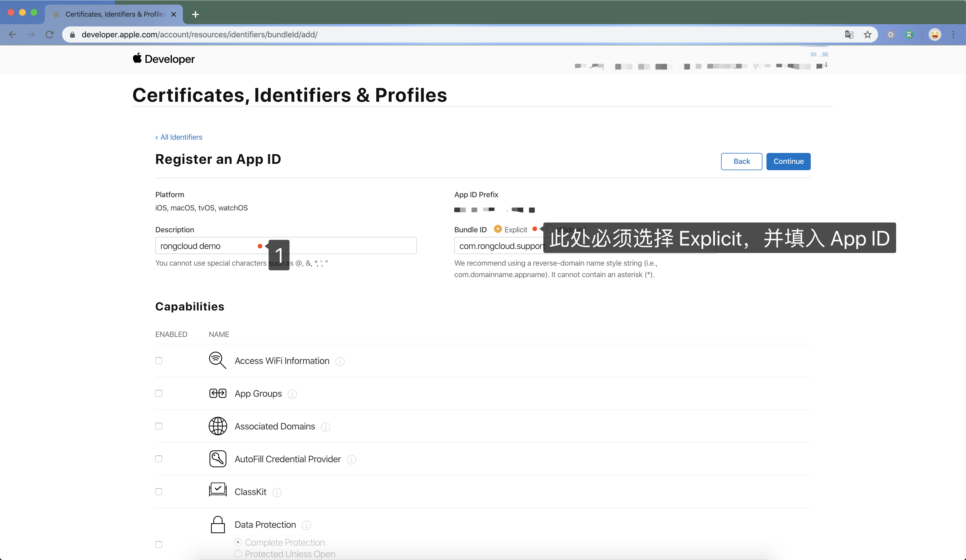Bookmark this page with the star icon
This screenshot has width=966, height=560.
tap(867, 35)
